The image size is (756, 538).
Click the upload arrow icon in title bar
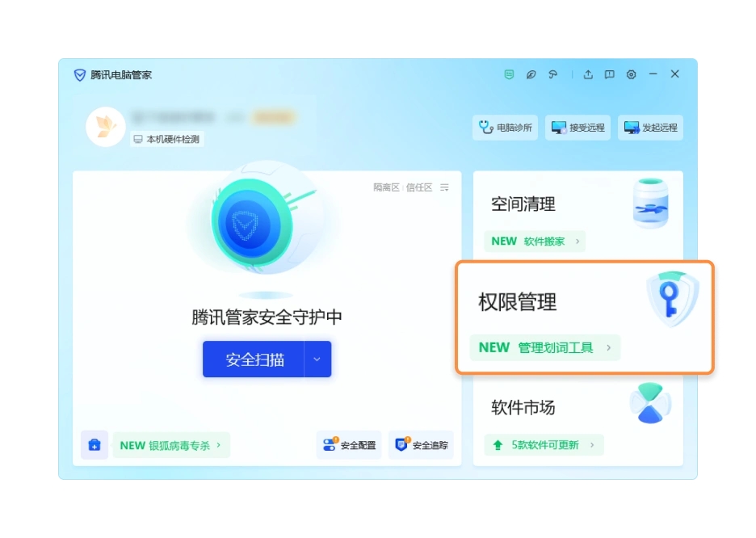point(588,74)
